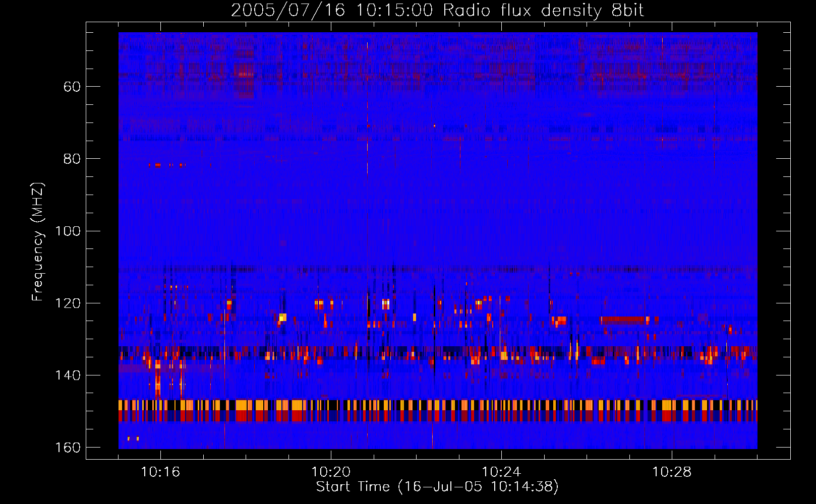Click the long red emission streak near 125 MHz
Image resolution: width=816 pixels, height=504 pixels.
tap(624, 320)
